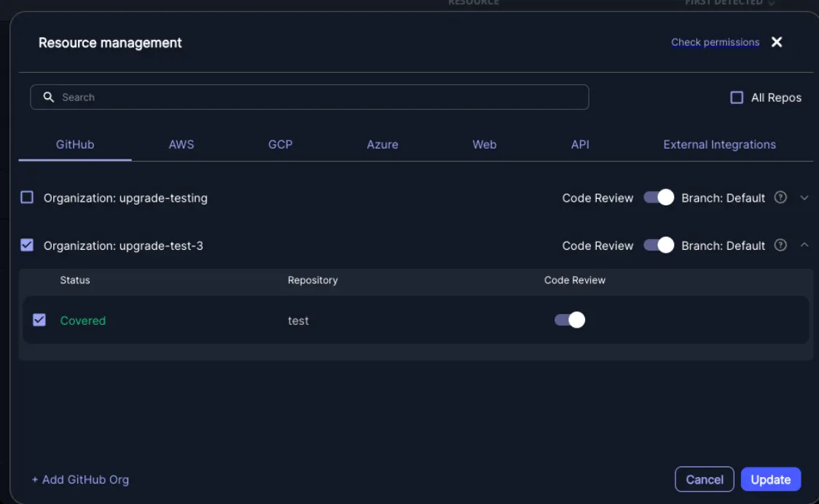Screen dimensions: 819x504
Task: Select the API tab
Action: point(580,145)
